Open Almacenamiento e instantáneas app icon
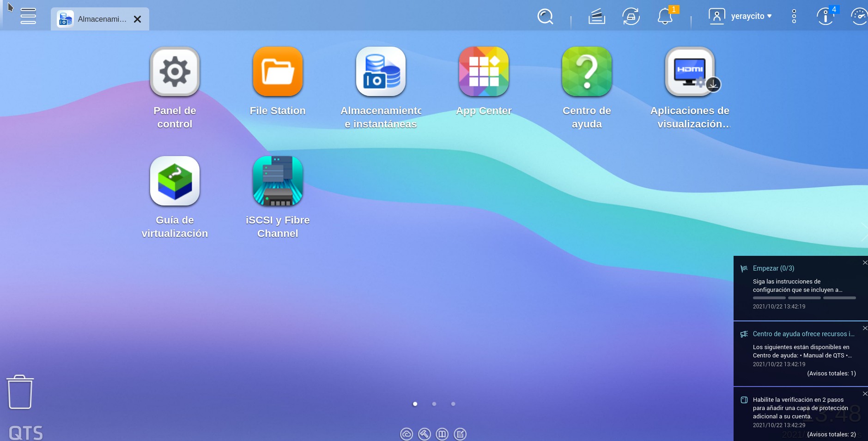This screenshot has height=441, width=868. (381, 72)
